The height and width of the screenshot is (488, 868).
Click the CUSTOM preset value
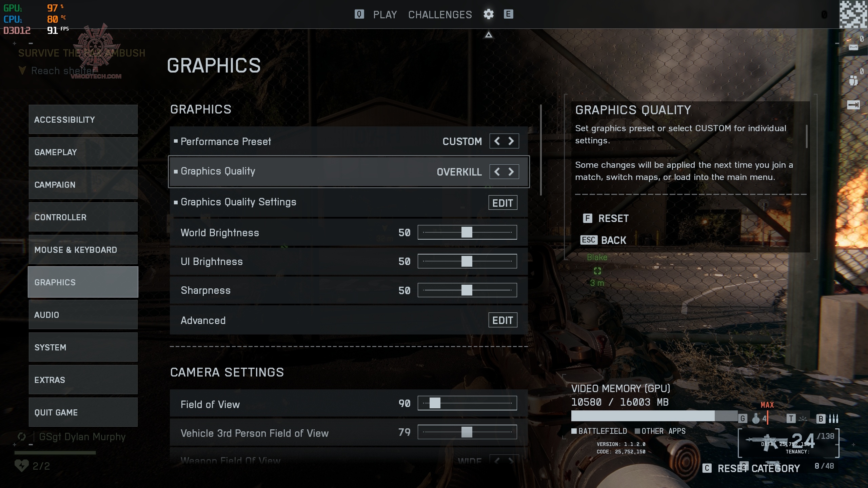tap(462, 141)
